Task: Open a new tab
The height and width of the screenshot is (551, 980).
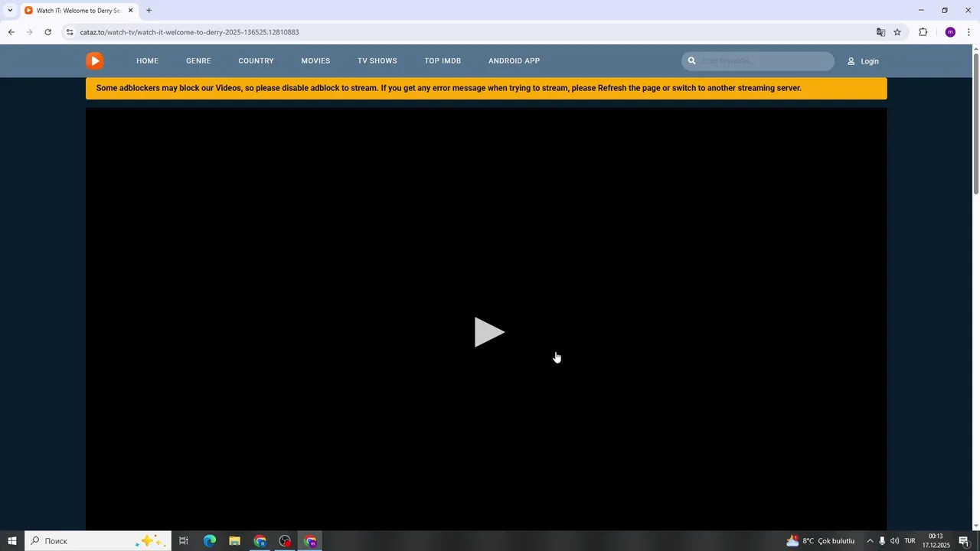Action: (x=149, y=11)
